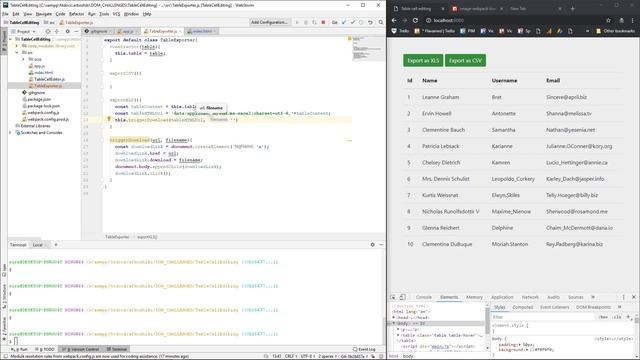Viewport: 640px width, 360px height.
Task: Collapse the TableCellEditing root project node
Action: point(11,39)
